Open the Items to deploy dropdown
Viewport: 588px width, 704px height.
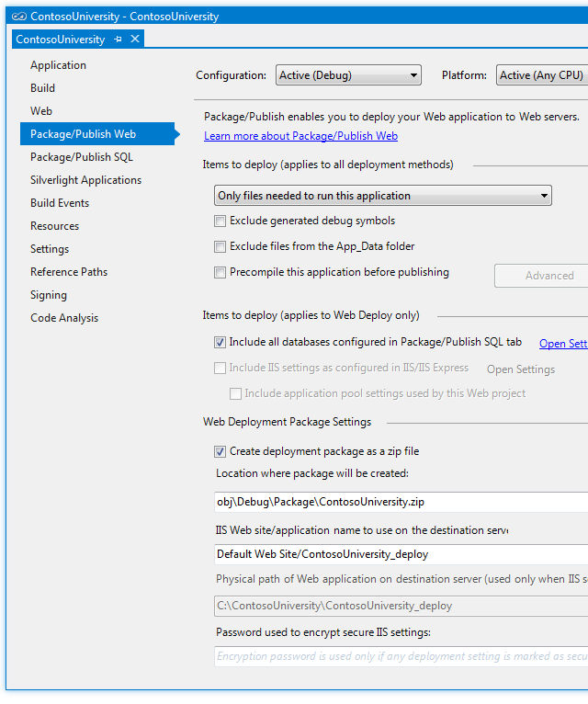pos(382,196)
